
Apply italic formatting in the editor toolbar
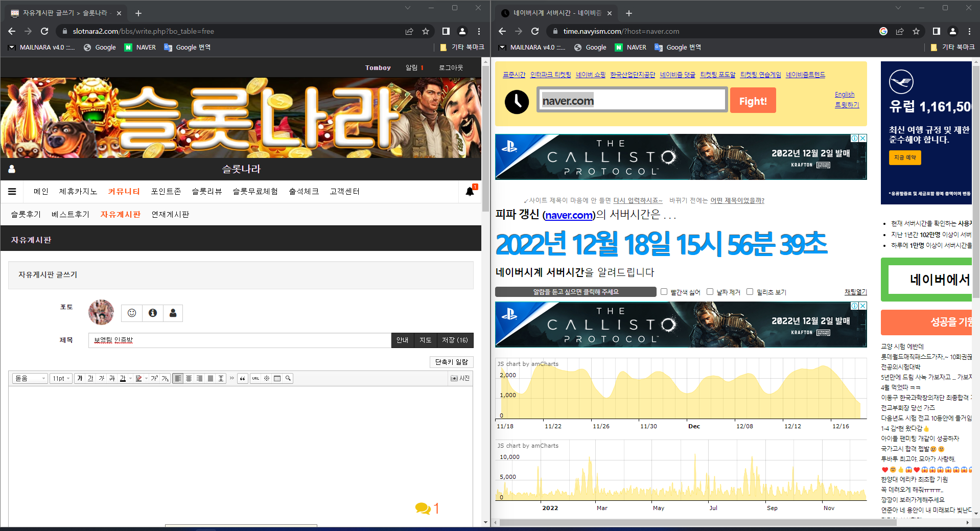pyautogui.click(x=101, y=378)
